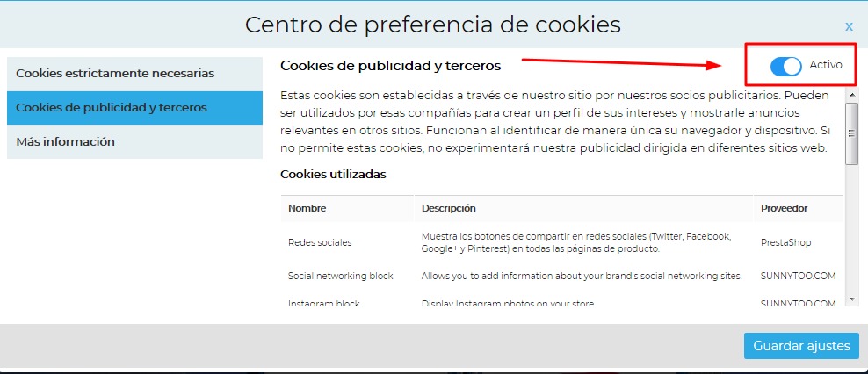Close the cookie preference center dialog
The width and height of the screenshot is (868, 374).
[849, 26]
